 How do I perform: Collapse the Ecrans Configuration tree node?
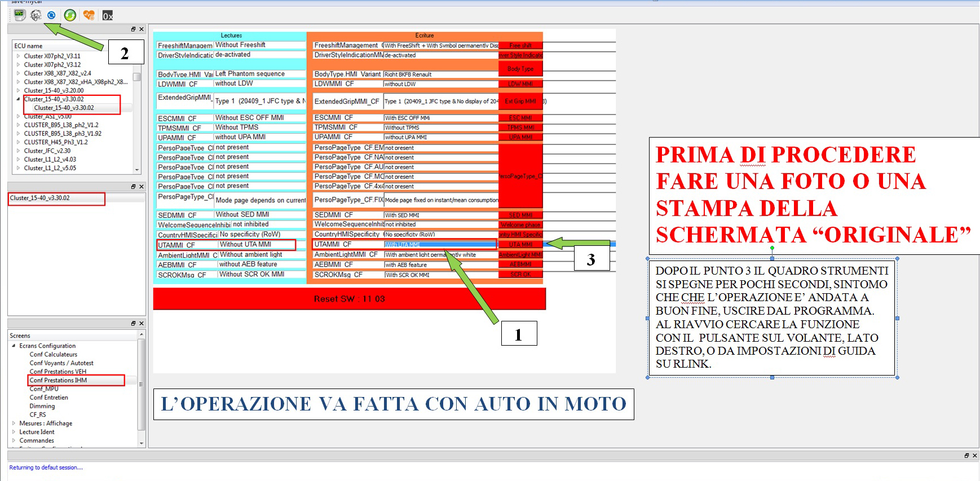click(x=14, y=346)
